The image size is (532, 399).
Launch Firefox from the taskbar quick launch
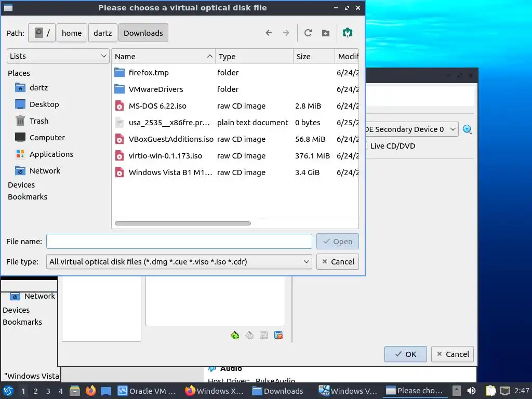[90, 391]
